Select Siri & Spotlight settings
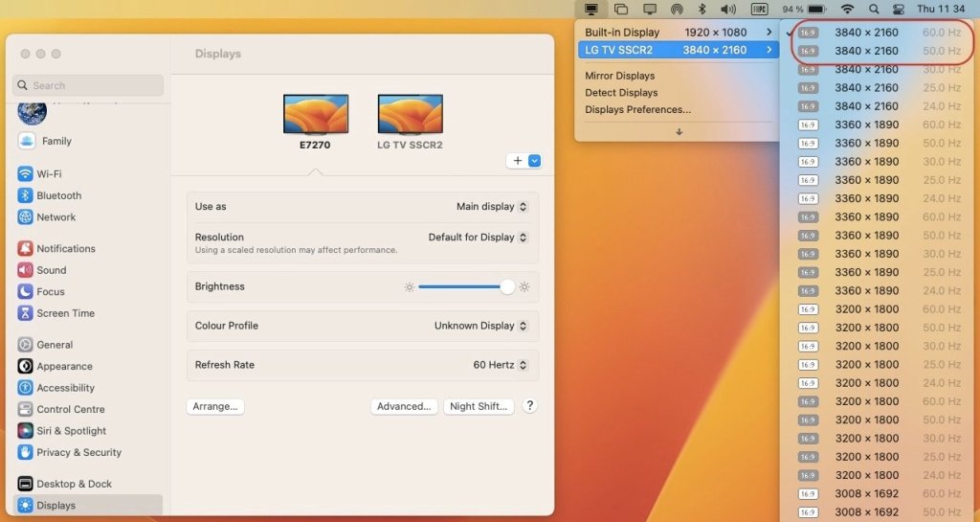This screenshot has height=522, width=980. (x=71, y=431)
